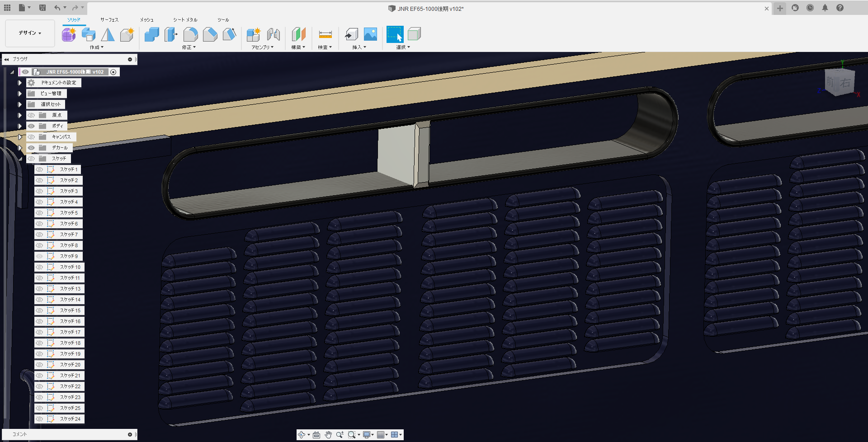Select the Chamfer tool

pos(210,34)
